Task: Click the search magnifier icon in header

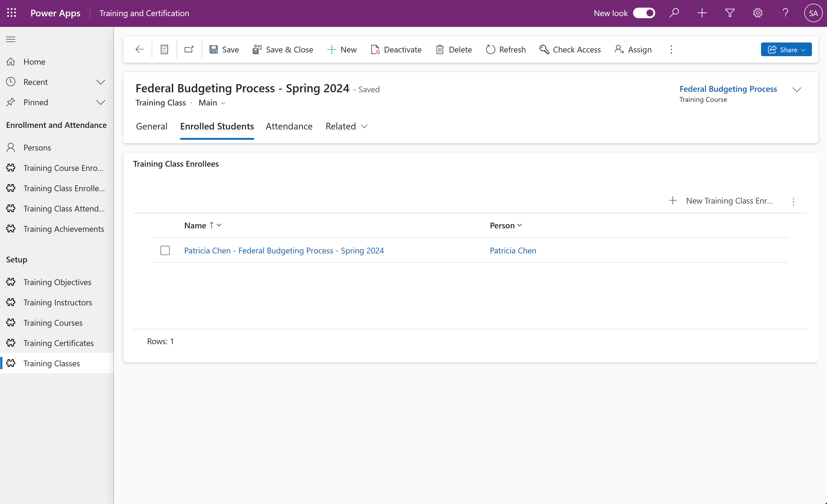Action: click(674, 13)
